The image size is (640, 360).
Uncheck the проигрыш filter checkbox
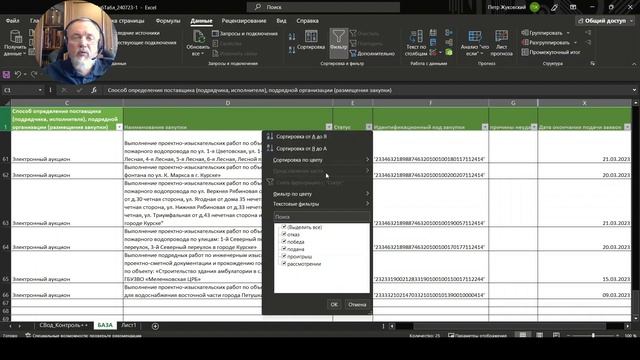284,256
